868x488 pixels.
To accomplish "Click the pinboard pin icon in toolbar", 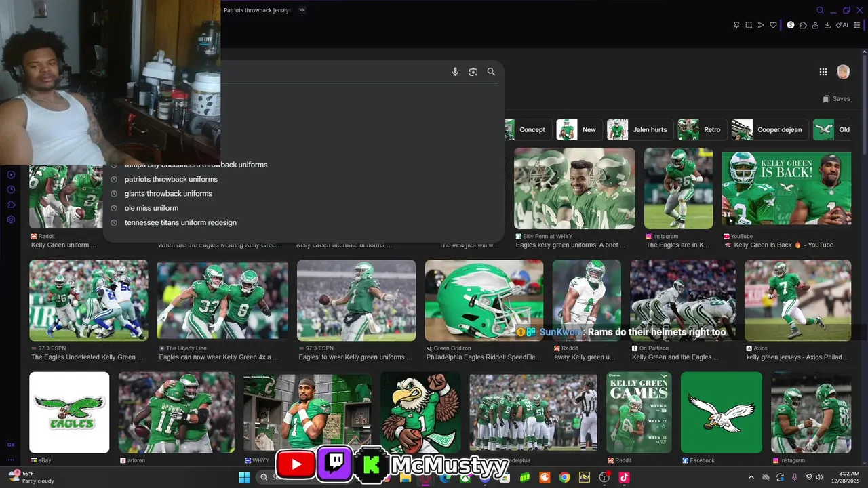I will click(736, 25).
